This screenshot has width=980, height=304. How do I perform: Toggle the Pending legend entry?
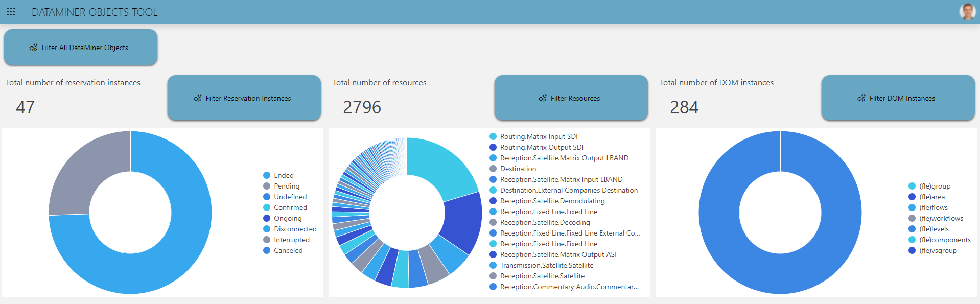pos(282,186)
